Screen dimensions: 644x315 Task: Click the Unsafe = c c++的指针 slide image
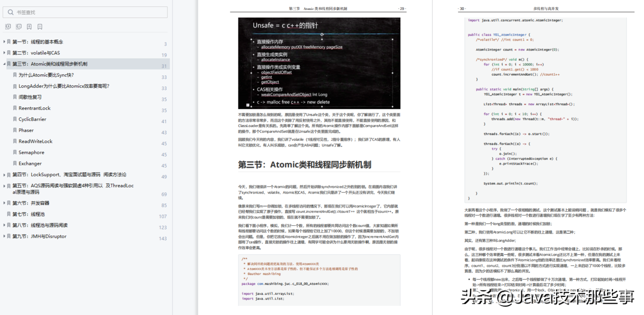point(319,63)
